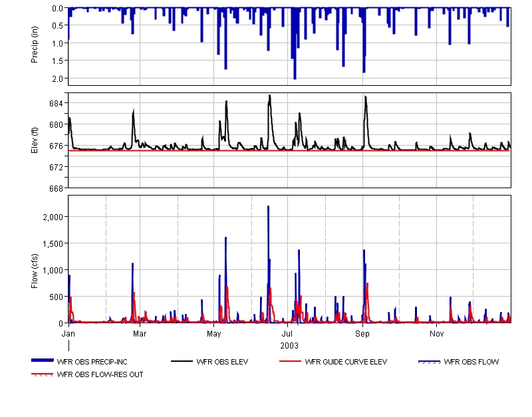Click the 668 tick on elevation axis
Image resolution: width=532 pixels, height=417 pixels.
[57, 188]
